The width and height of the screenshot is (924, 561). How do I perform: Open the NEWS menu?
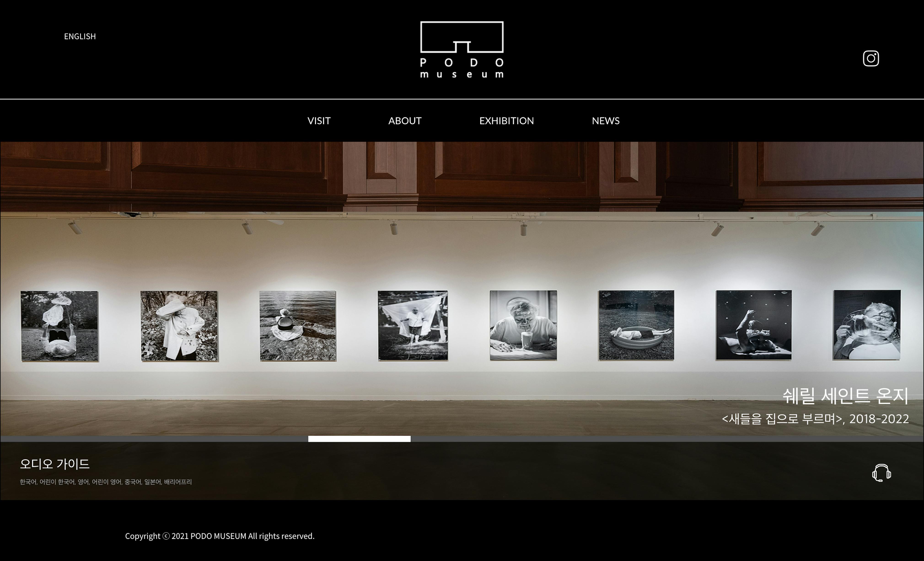point(606,121)
